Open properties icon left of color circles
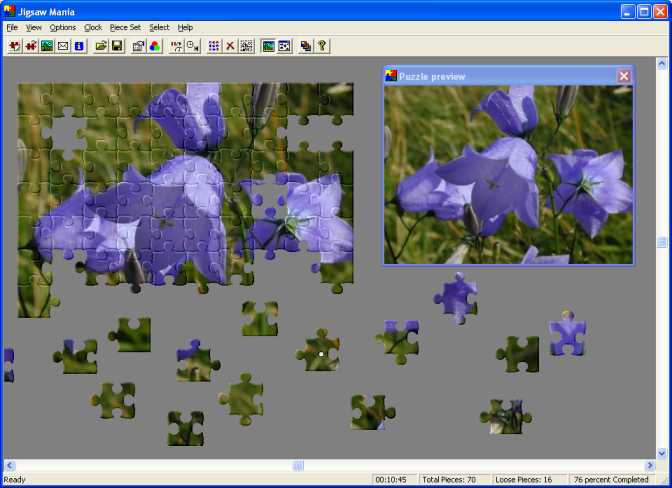672x488 pixels. coord(138,46)
